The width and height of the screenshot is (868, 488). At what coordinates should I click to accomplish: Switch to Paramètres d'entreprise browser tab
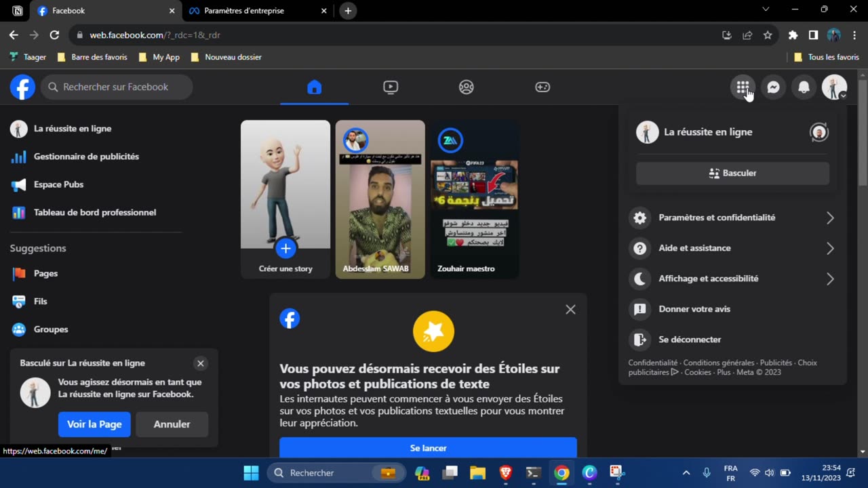tap(256, 11)
